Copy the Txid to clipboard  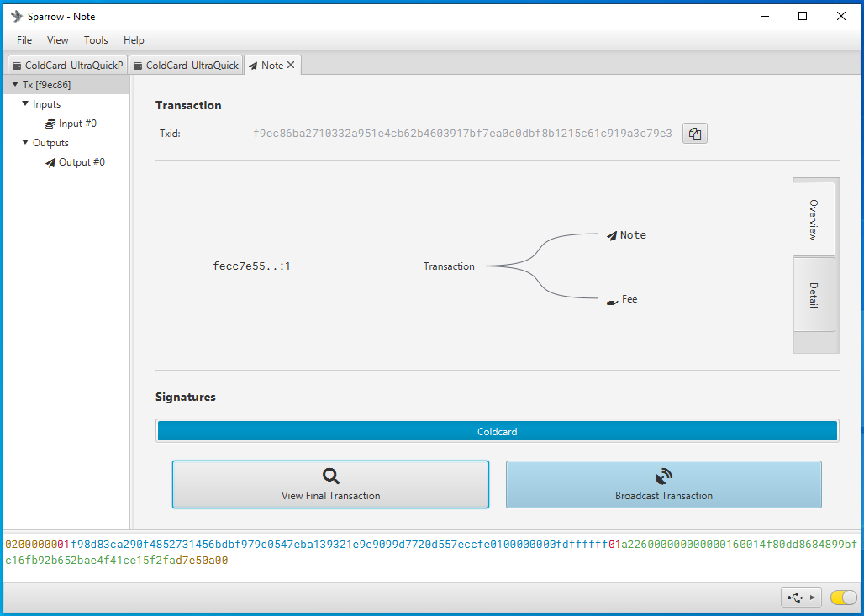pos(694,134)
